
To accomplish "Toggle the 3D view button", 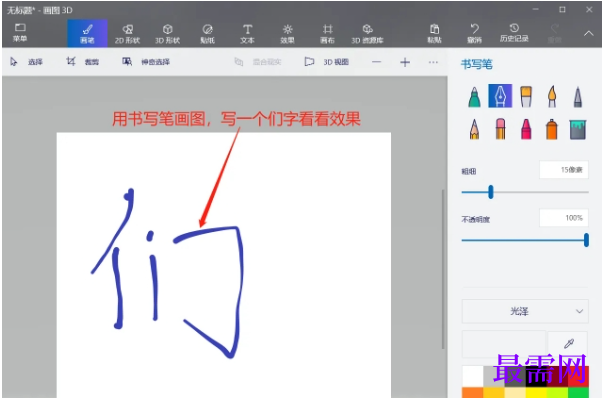I will coord(327,62).
